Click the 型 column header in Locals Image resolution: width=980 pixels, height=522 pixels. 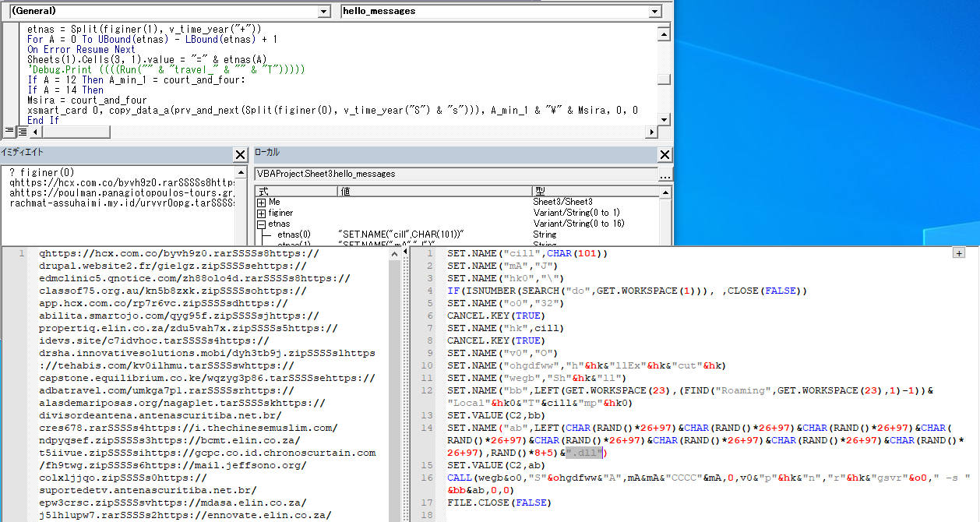pyautogui.click(x=595, y=191)
